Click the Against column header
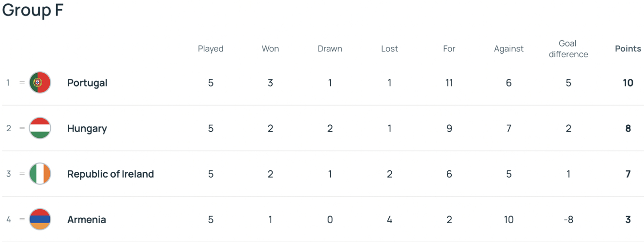The image size is (644, 242). click(x=508, y=48)
